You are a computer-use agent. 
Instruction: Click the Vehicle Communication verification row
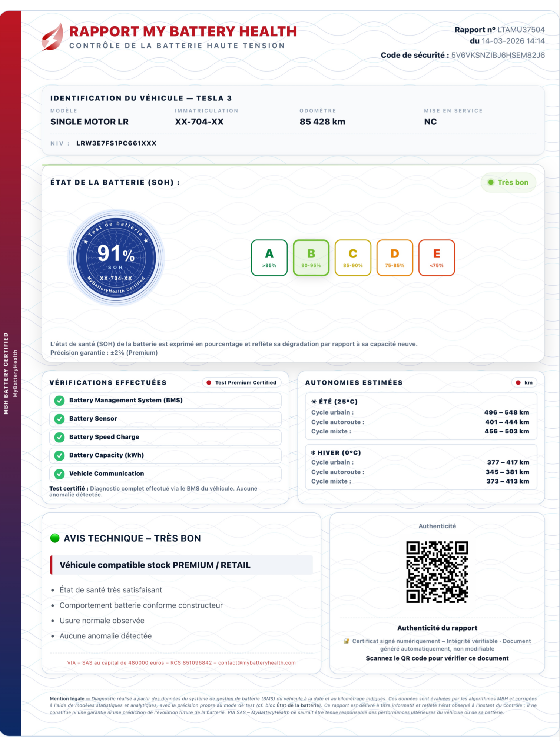[165, 474]
